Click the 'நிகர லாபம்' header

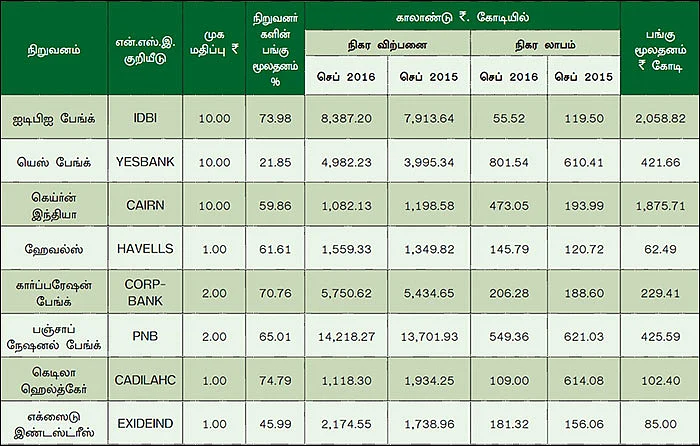[546, 45]
